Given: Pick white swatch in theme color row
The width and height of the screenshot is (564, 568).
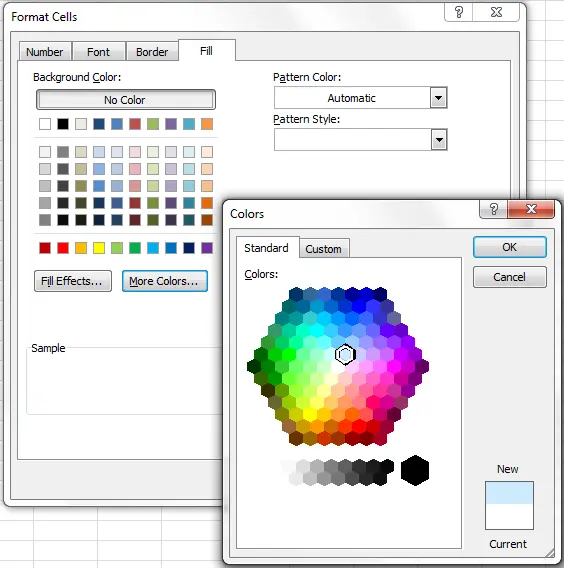Looking at the screenshot, I should click(45, 124).
